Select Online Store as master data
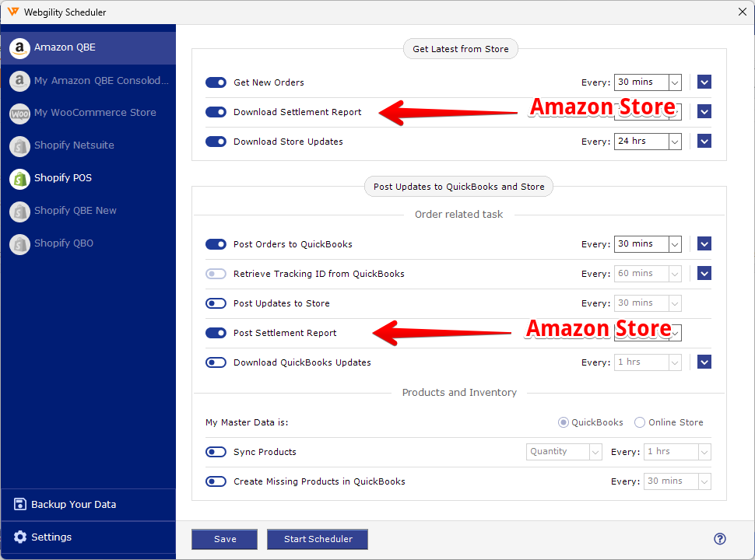Viewport: 755px width, 560px height. point(640,422)
